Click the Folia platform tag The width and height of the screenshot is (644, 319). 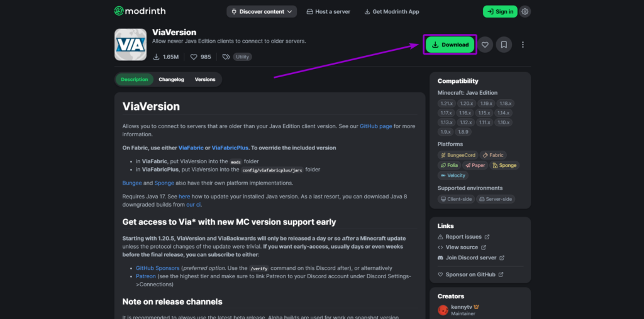449,165
